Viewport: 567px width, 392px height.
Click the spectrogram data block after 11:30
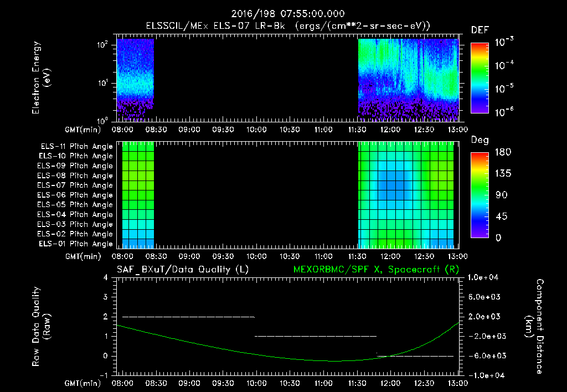point(409,79)
